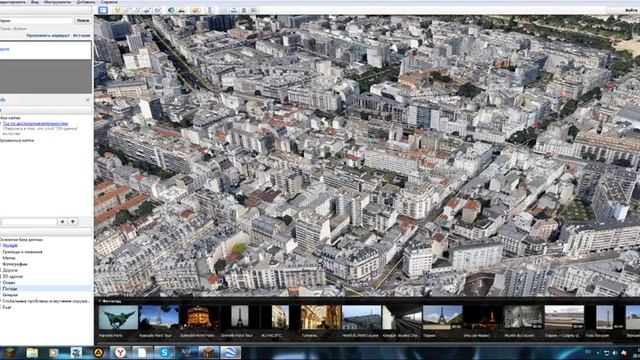
Task: Open Skype from the taskbar
Action: point(164,352)
